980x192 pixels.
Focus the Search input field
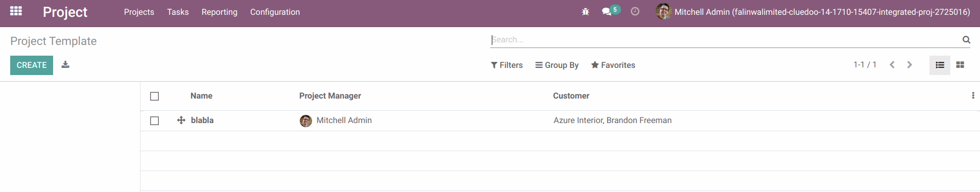pyautogui.click(x=725, y=39)
